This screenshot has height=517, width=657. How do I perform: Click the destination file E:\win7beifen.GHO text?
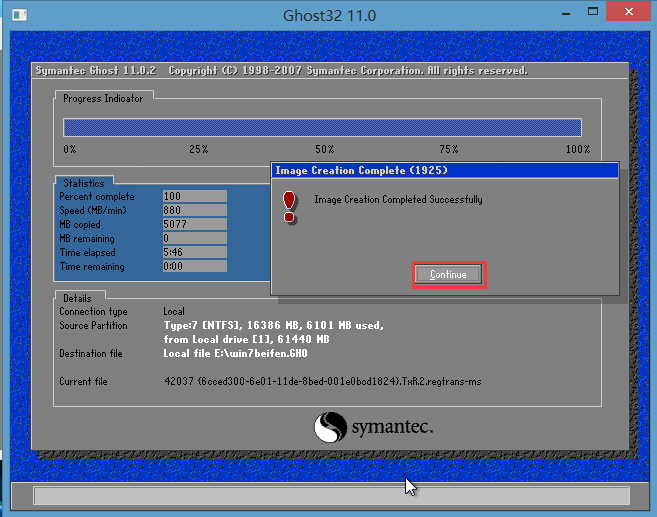pos(235,354)
